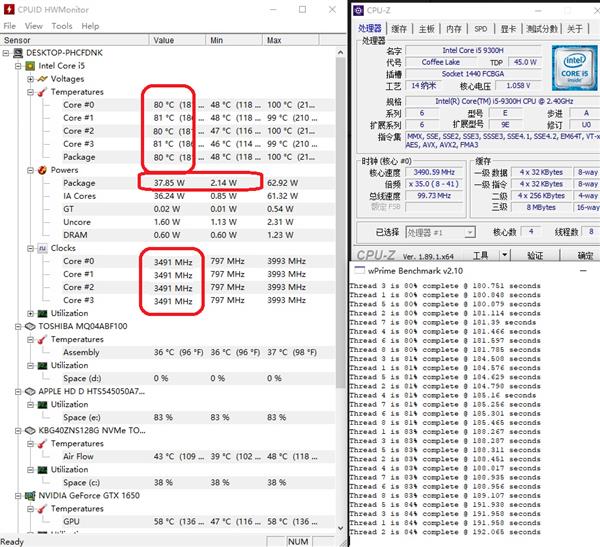Open the Help menu in HWMonitor
Image resolution: width=600 pixels, height=547 pixels.
click(x=90, y=26)
